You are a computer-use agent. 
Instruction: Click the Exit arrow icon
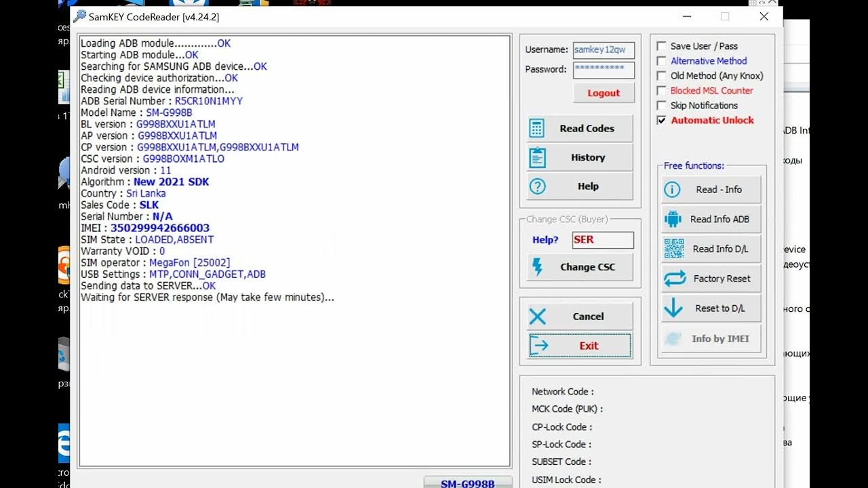pyautogui.click(x=538, y=346)
